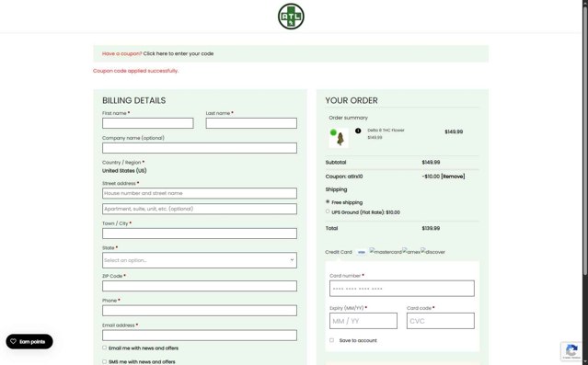This screenshot has height=365, width=588.
Task: Click the Coupon code applied successfully message
Action: 136,71
